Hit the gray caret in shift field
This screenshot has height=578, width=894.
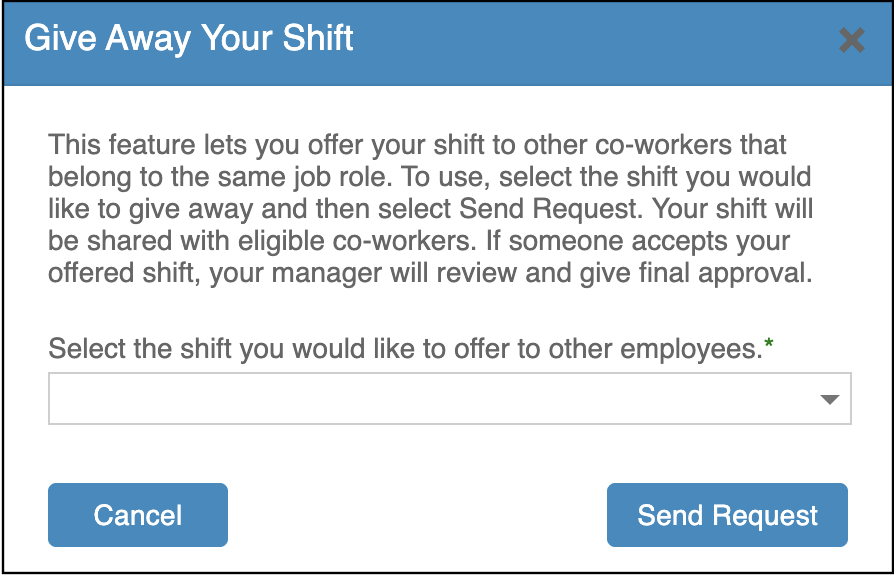click(829, 400)
